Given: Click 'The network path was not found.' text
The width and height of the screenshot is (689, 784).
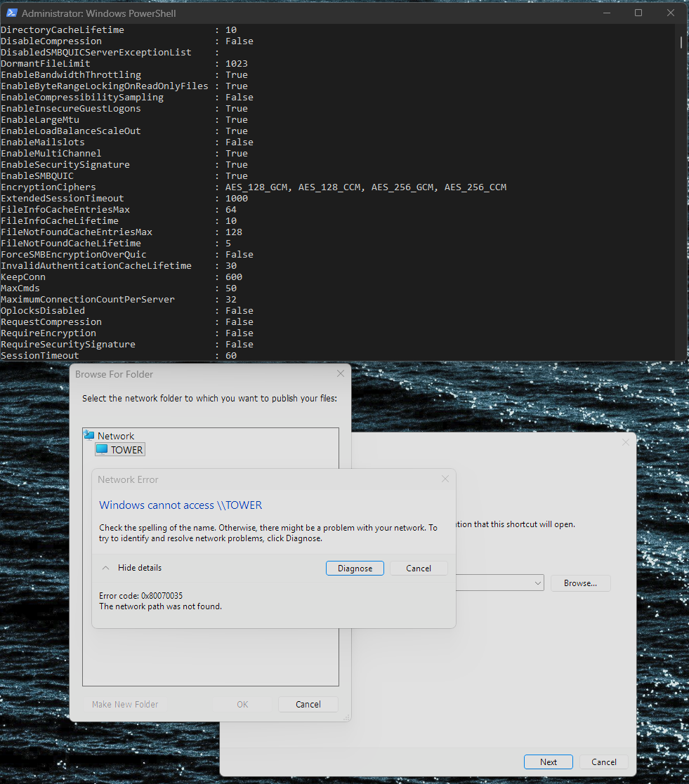Looking at the screenshot, I should click(x=160, y=606).
